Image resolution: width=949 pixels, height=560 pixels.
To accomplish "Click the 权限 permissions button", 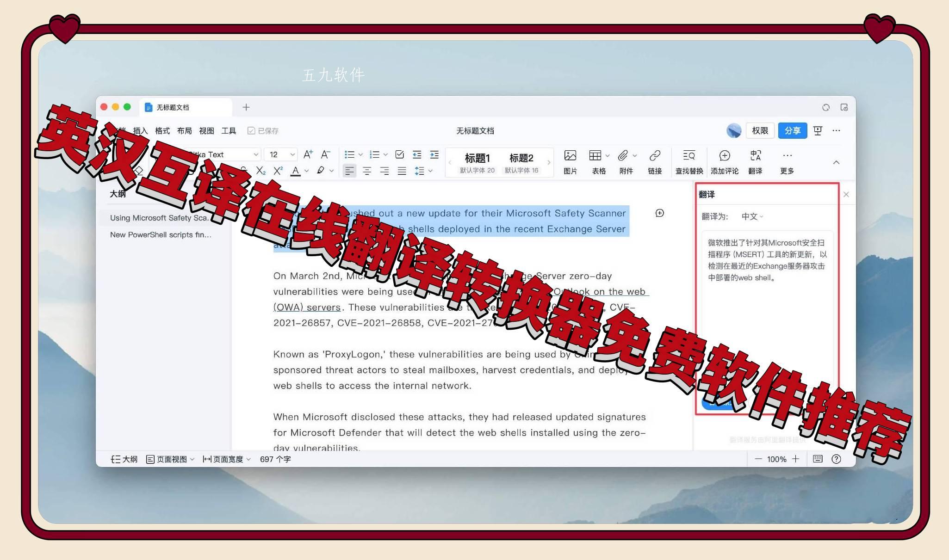I will pyautogui.click(x=760, y=131).
